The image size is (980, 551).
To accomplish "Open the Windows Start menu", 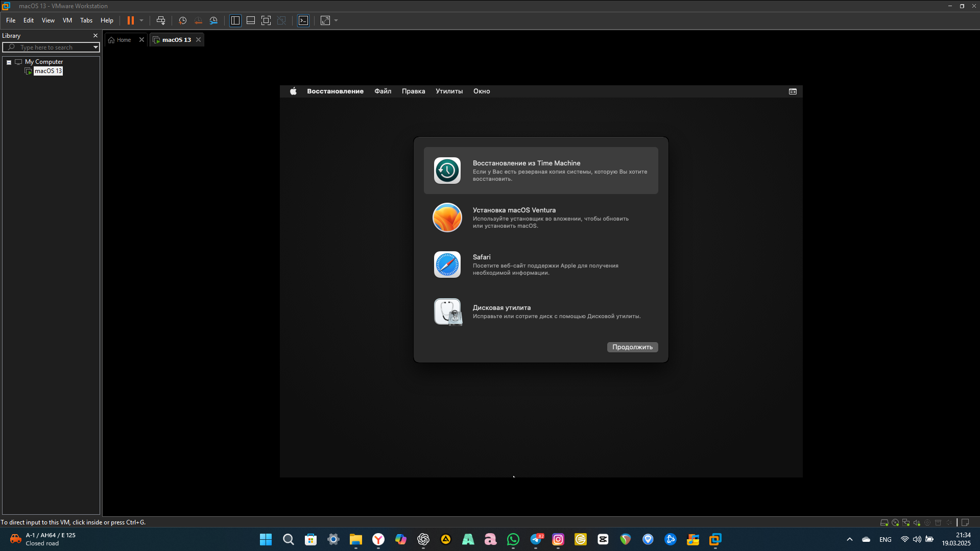I will point(266,540).
